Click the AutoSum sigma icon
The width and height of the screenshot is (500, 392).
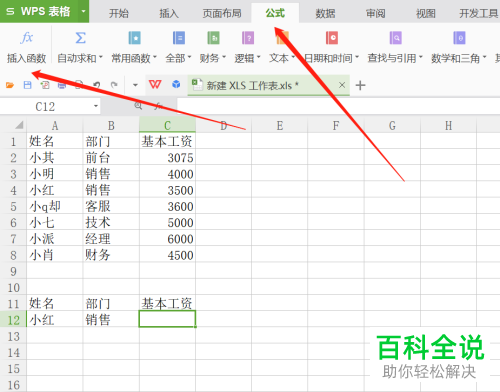click(x=80, y=38)
